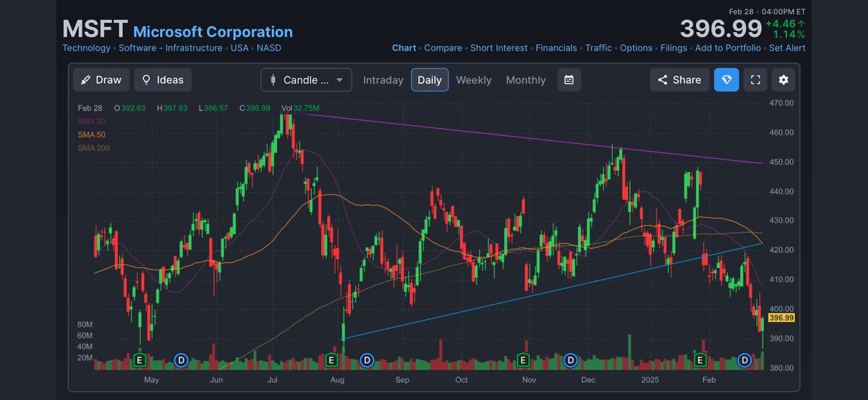Image resolution: width=868 pixels, height=400 pixels.
Task: Toggle fullscreen chart view icon
Action: [x=755, y=80]
